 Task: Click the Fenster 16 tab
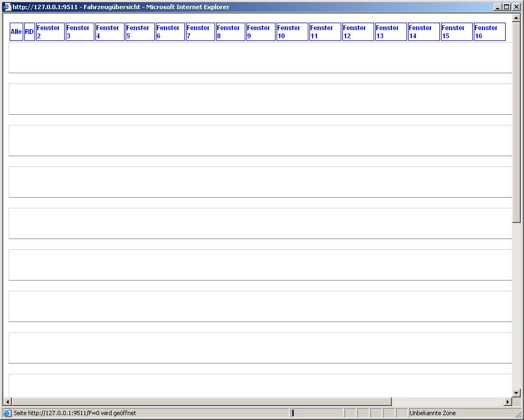tap(486, 32)
